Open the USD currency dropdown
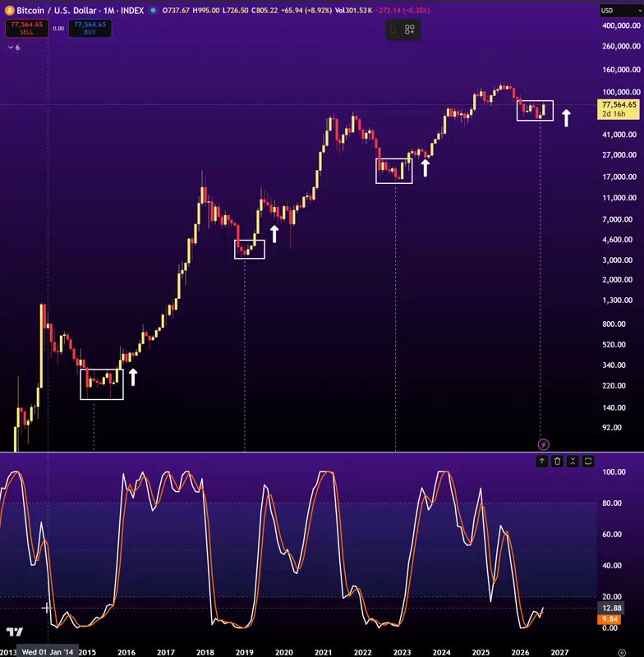This screenshot has height=657, width=644. coord(621,11)
